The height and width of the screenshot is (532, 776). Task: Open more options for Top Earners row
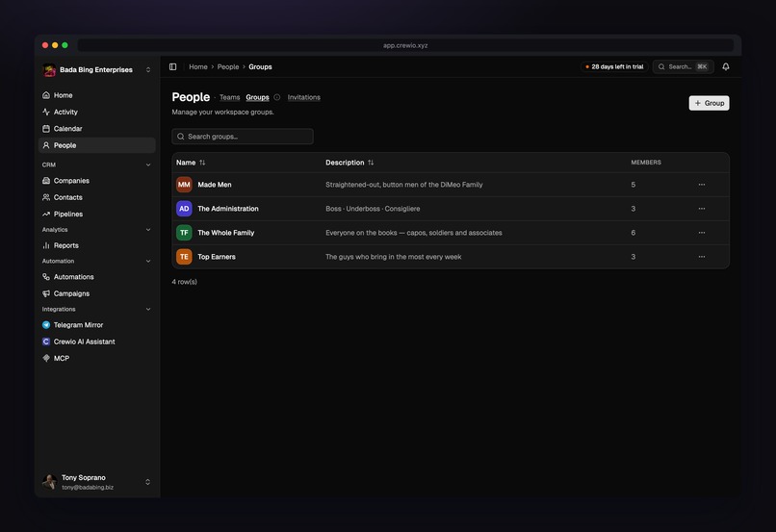(701, 257)
